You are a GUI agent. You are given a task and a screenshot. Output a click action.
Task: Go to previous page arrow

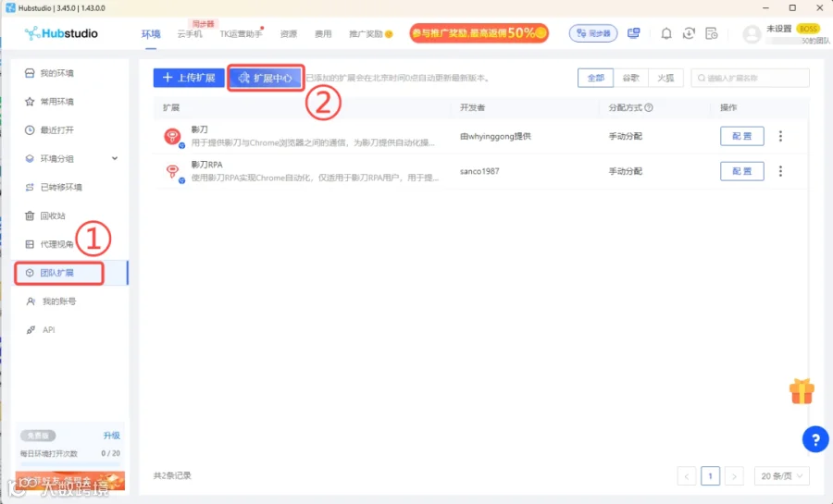[x=687, y=476]
